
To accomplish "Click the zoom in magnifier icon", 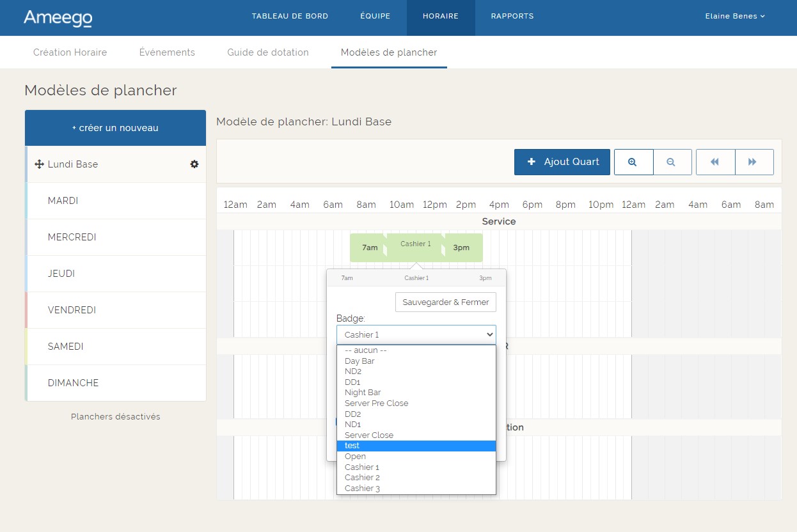I will click(633, 162).
